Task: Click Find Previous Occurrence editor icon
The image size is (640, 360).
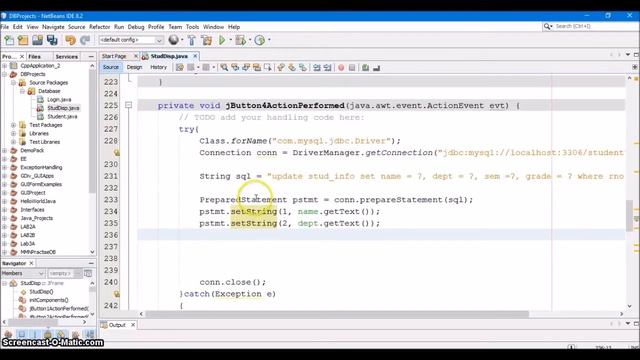Action: pyautogui.click(x=235, y=67)
